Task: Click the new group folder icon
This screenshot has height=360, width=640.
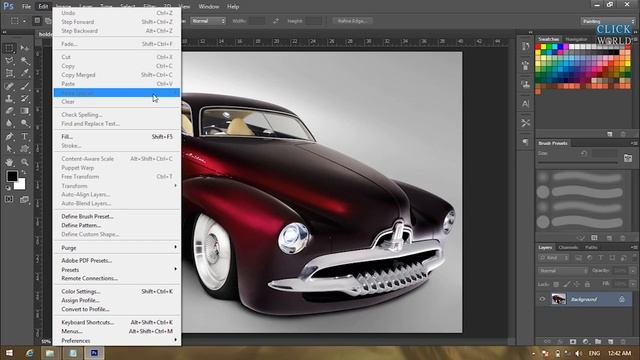Action: [598, 341]
